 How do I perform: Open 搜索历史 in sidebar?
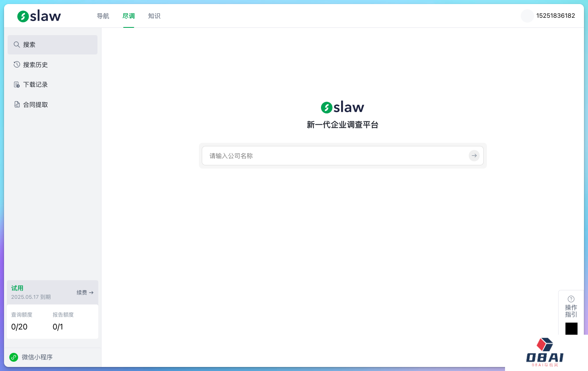(x=35, y=65)
